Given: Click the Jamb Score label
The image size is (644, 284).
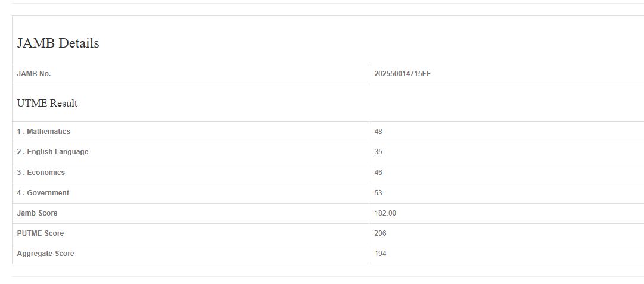Looking at the screenshot, I should click(x=37, y=213).
